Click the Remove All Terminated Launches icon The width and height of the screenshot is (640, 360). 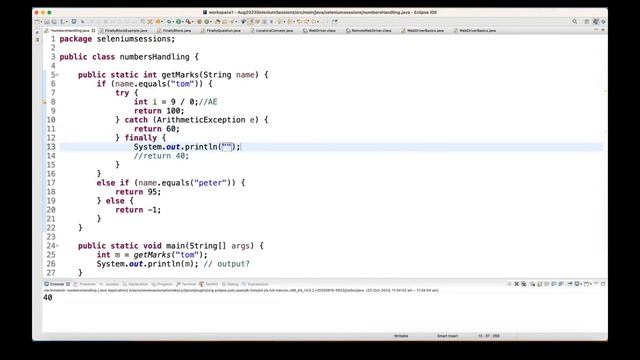[x=524, y=284]
